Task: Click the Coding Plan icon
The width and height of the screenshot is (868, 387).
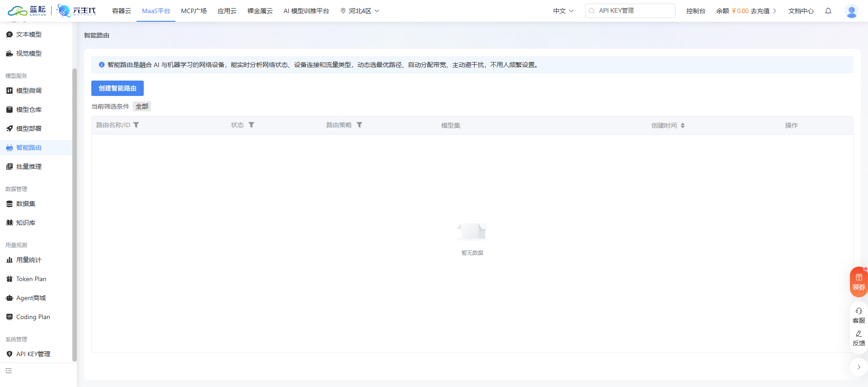Action: (9, 317)
